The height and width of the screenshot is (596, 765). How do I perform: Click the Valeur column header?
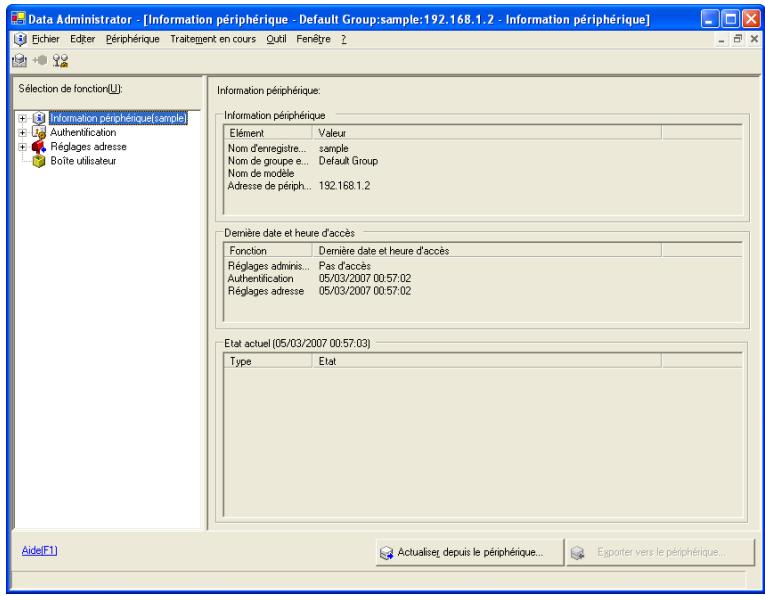click(486, 133)
